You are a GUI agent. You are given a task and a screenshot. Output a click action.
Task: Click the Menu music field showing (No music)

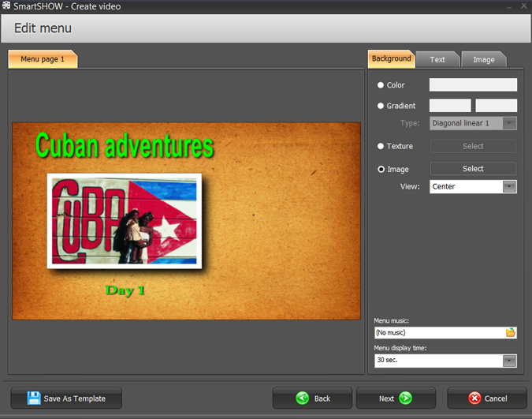[445, 332]
